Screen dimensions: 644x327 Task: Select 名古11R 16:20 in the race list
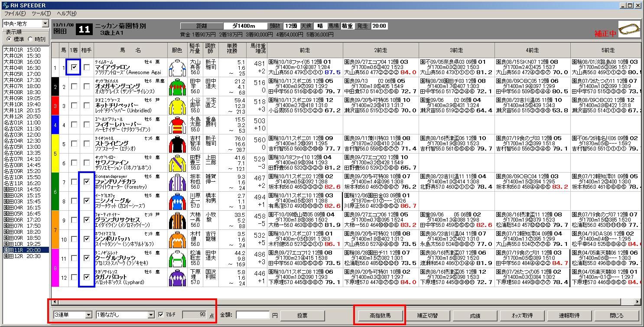(x=26, y=183)
